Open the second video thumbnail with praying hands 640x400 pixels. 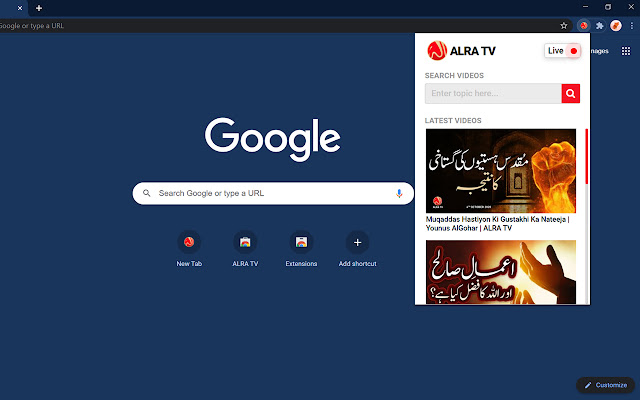pos(501,272)
